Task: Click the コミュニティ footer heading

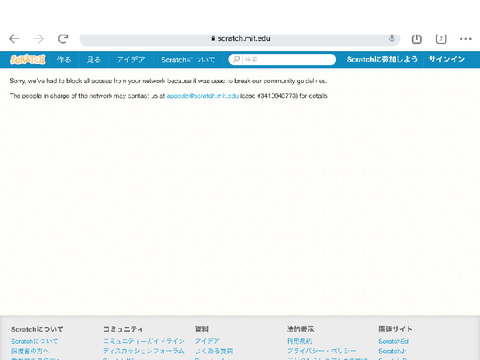Action: click(123, 329)
